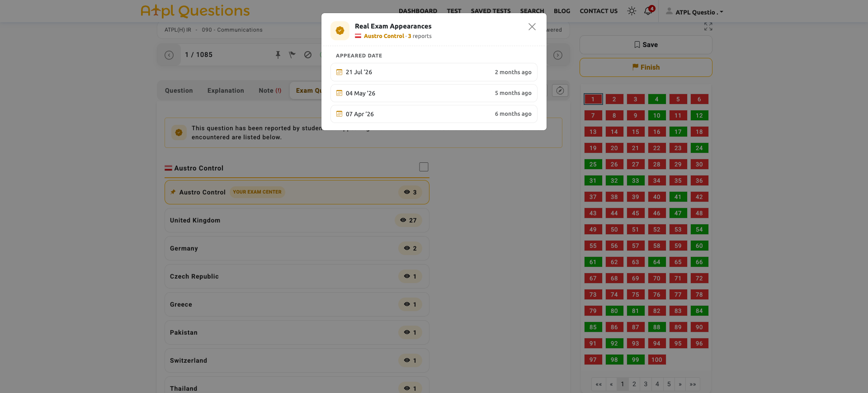Viewport: 868px width, 393px height.
Task: Select the 21 Jul '26 appearance row
Action: [434, 72]
